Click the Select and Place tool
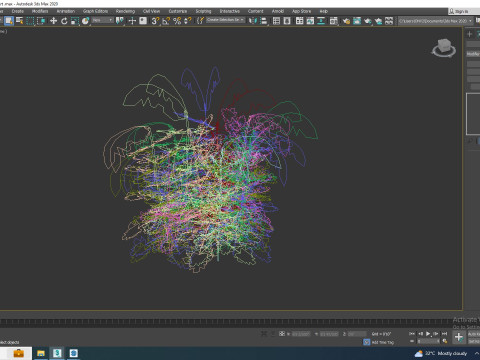The width and height of the screenshot is (480, 360). (x=85, y=21)
